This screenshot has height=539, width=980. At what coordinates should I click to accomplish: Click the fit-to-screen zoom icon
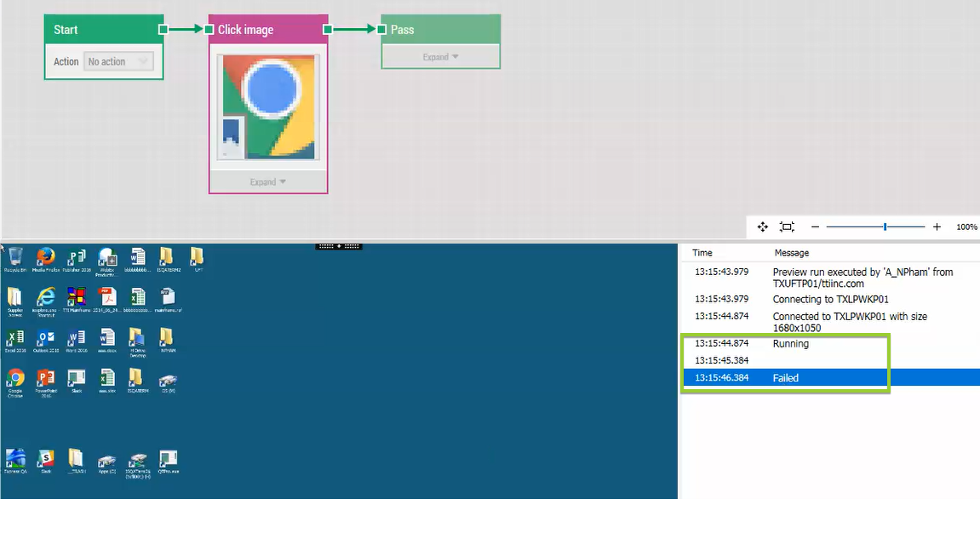[787, 227]
